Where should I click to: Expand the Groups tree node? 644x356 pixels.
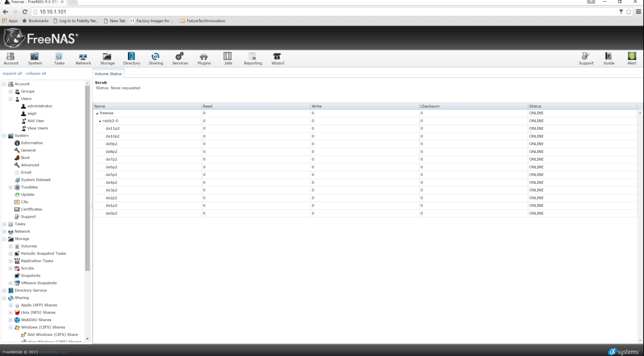11,91
